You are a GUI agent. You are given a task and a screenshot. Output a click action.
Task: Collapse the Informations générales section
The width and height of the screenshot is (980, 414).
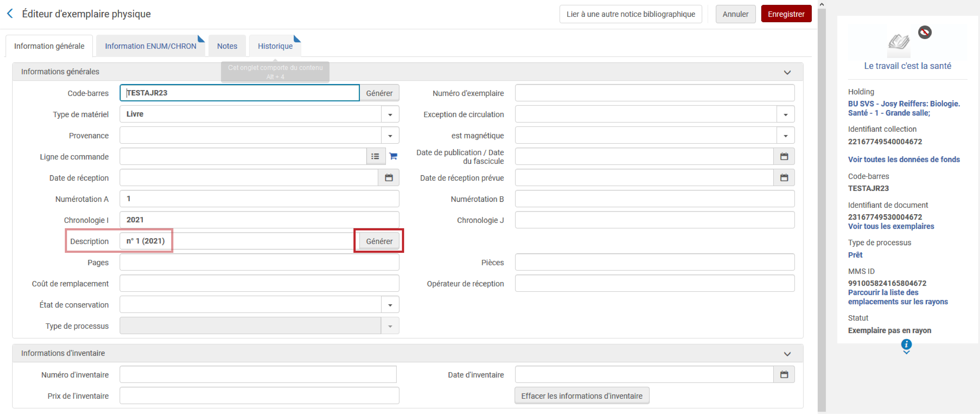point(787,72)
